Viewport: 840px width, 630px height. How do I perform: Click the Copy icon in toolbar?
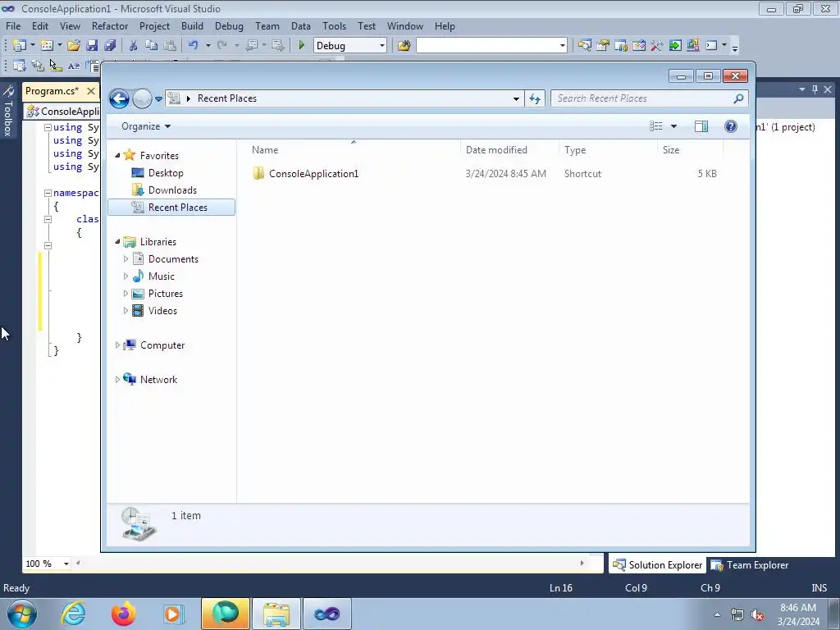click(x=152, y=46)
